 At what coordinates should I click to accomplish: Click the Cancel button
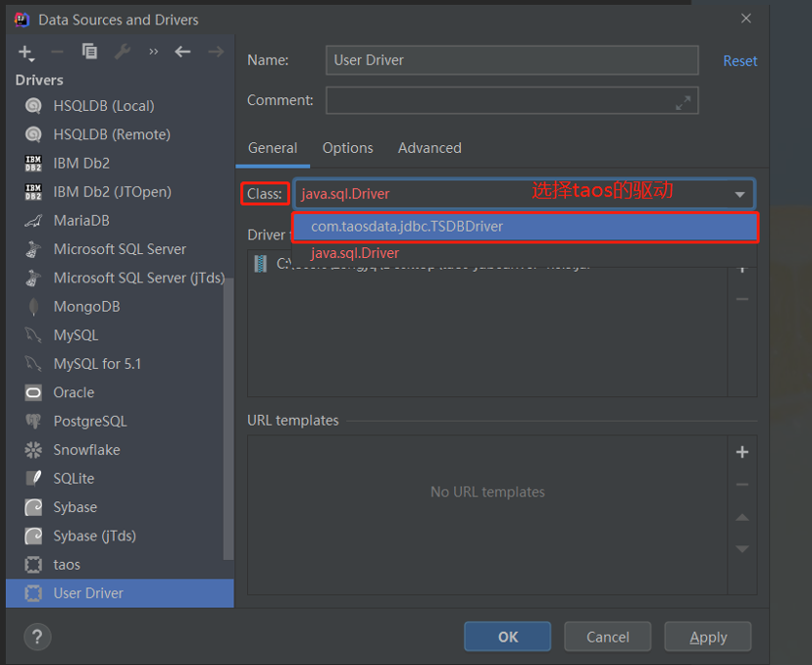pos(607,637)
